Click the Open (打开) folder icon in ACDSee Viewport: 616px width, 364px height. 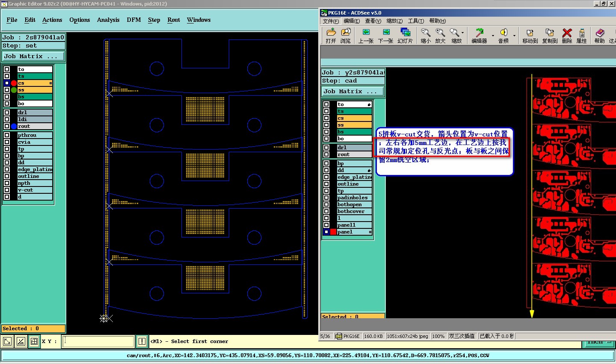click(331, 33)
